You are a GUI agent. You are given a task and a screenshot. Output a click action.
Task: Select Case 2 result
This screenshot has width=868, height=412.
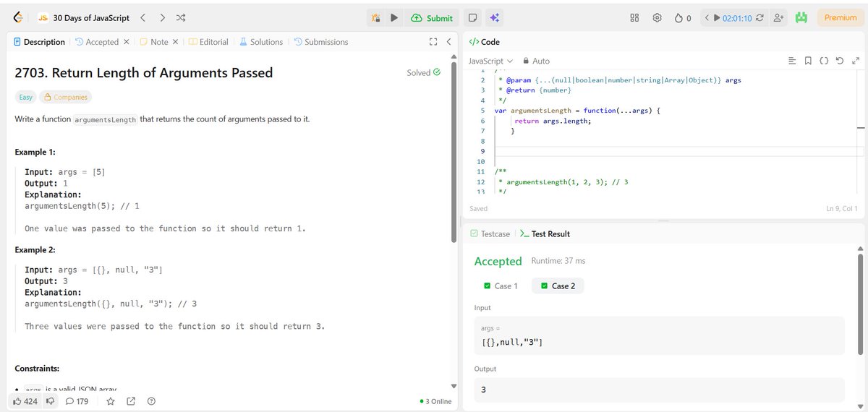click(557, 286)
